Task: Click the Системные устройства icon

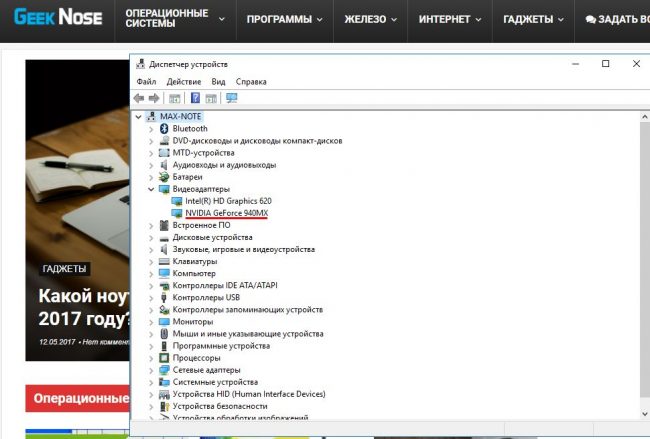Action: [x=164, y=382]
